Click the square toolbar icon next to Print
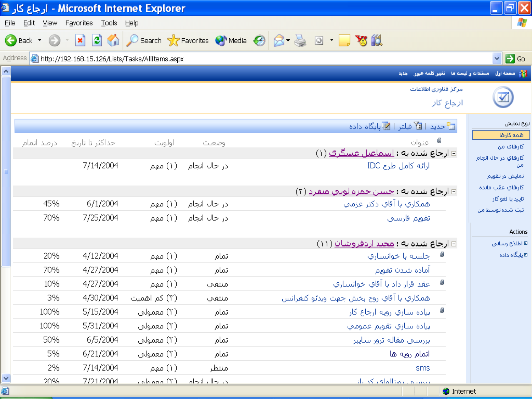 (319, 40)
